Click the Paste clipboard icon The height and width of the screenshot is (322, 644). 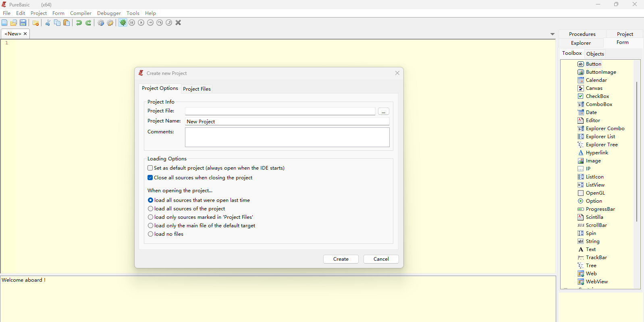(x=66, y=23)
